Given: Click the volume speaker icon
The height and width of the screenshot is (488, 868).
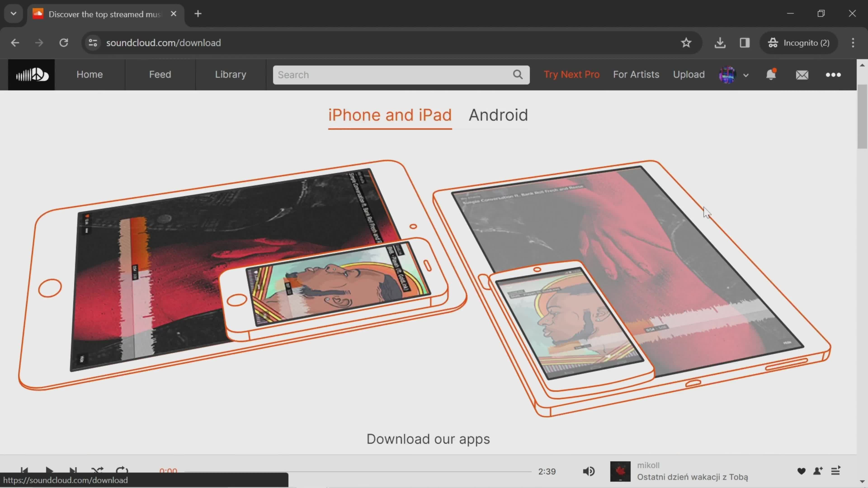Looking at the screenshot, I should (589, 471).
